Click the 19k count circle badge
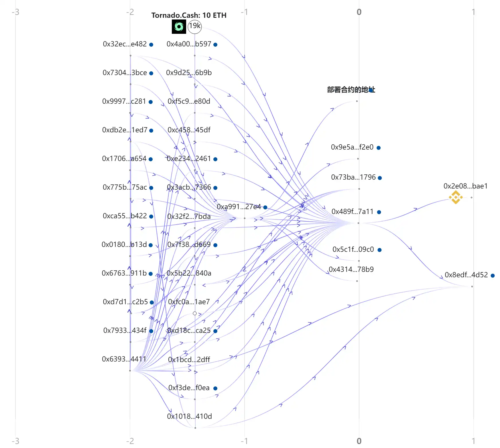The image size is (500, 448). coord(195,27)
